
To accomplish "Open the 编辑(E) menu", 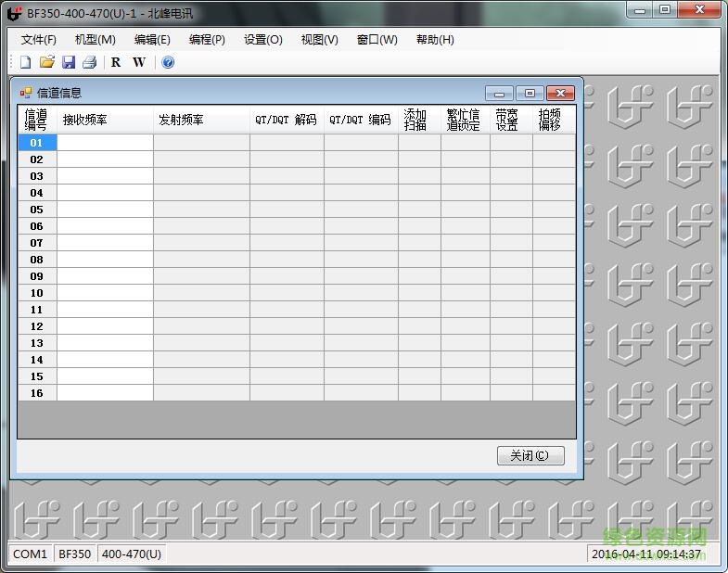I will [152, 40].
